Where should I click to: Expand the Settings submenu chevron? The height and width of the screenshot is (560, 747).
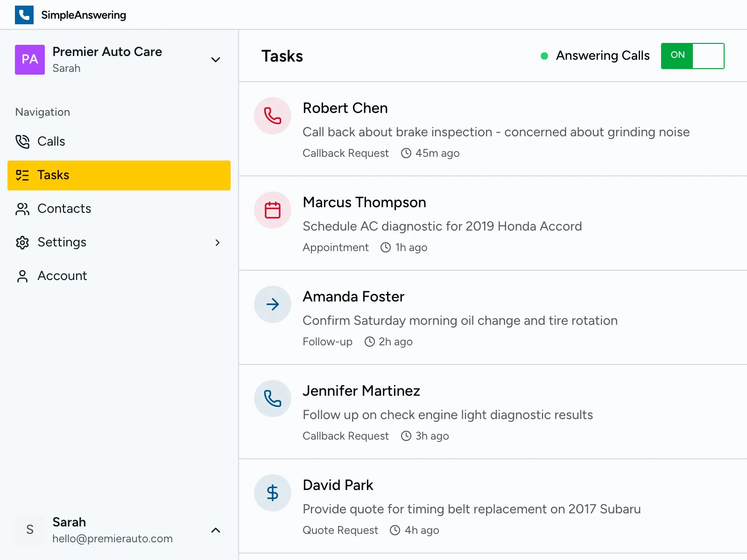tap(217, 243)
